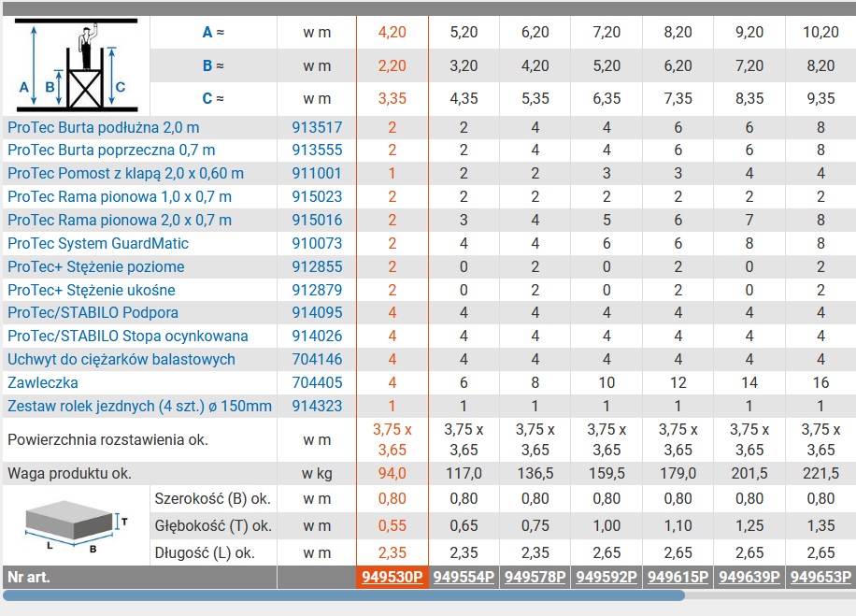Open ProTec Burta podłużna 2,0 m link
This screenshot has height=616, width=856.
[103, 128]
